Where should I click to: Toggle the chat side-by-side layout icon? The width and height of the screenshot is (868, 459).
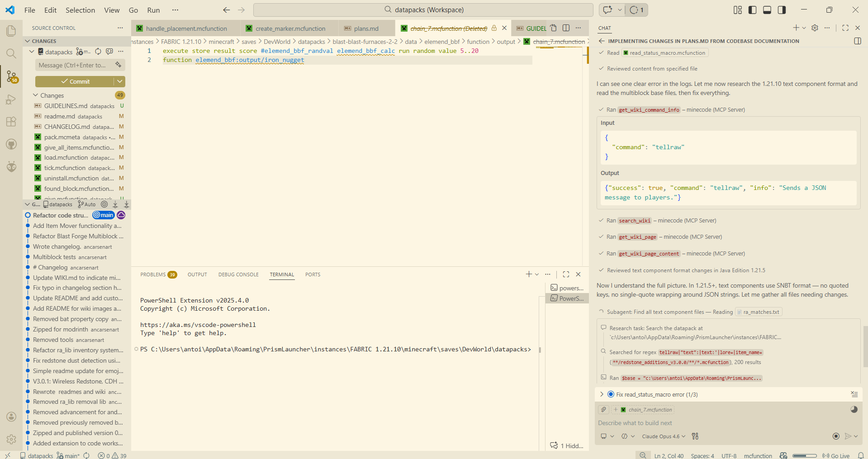coord(857,41)
